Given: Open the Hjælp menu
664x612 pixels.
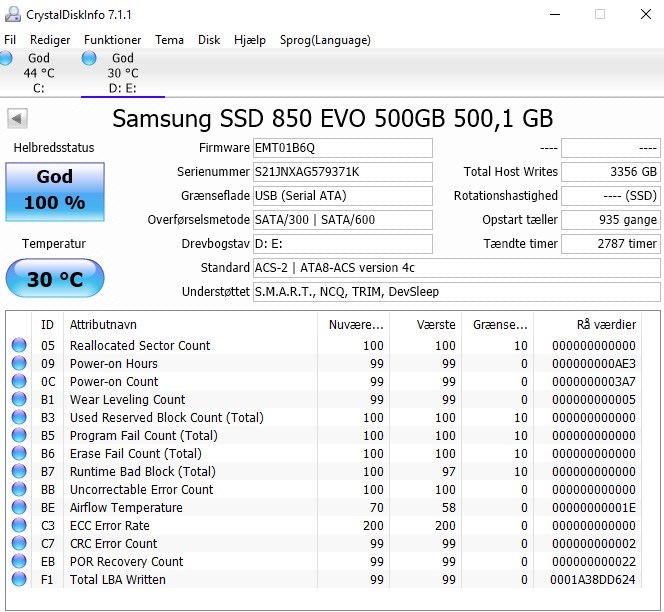Looking at the screenshot, I should (x=250, y=40).
